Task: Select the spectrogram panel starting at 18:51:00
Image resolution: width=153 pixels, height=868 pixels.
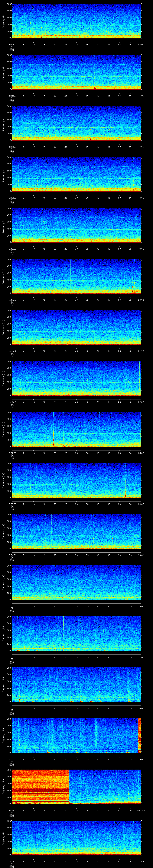Action: pyautogui.click(x=76, y=378)
